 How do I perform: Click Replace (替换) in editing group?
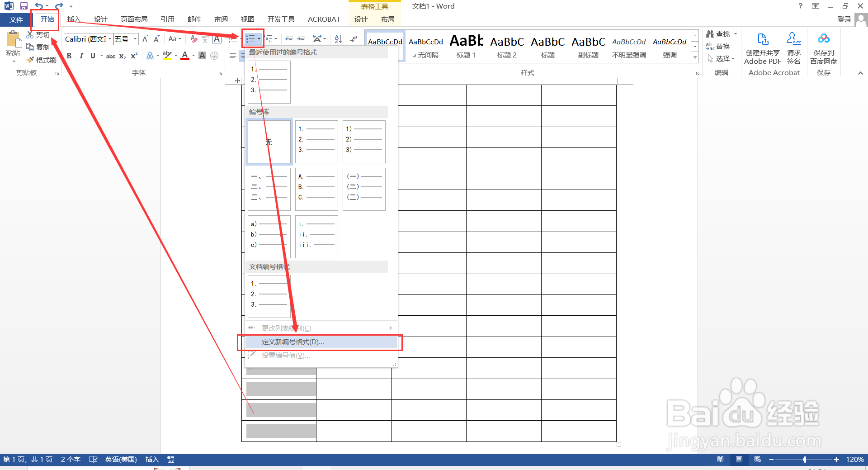[718, 47]
